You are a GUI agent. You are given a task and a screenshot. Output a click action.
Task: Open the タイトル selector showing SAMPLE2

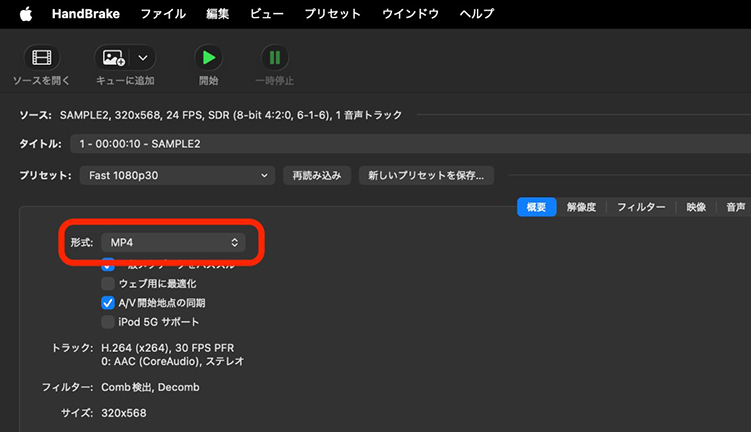[410, 144]
